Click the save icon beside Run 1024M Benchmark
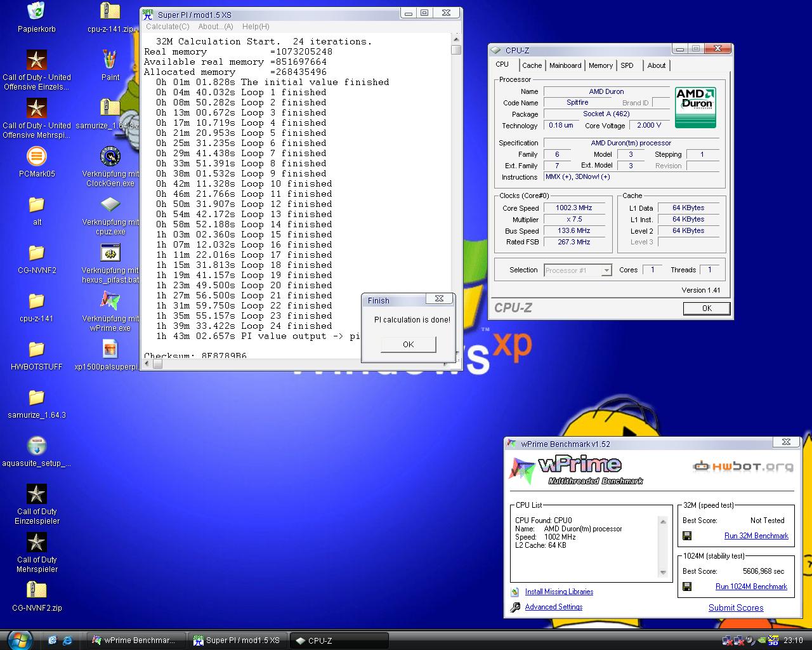Viewport: 812px width, 650px height. click(687, 587)
